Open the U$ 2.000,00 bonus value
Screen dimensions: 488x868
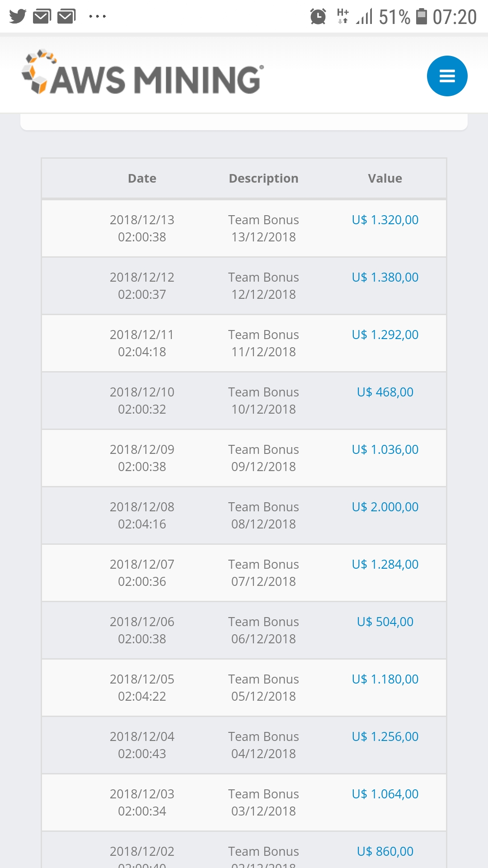click(x=385, y=507)
